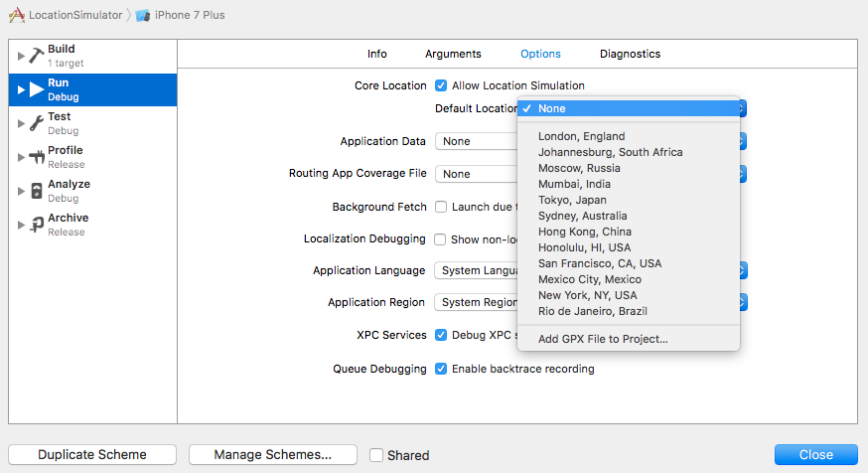Switch to the Arguments tab

click(453, 54)
